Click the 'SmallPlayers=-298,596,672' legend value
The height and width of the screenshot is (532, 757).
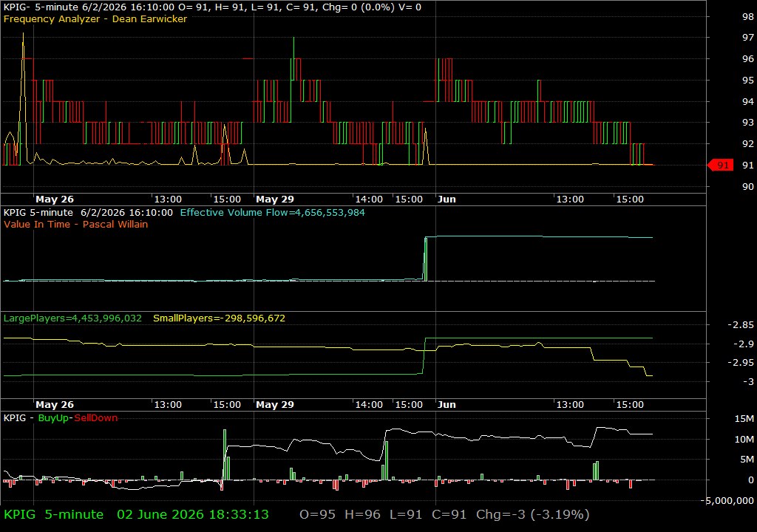coord(219,318)
